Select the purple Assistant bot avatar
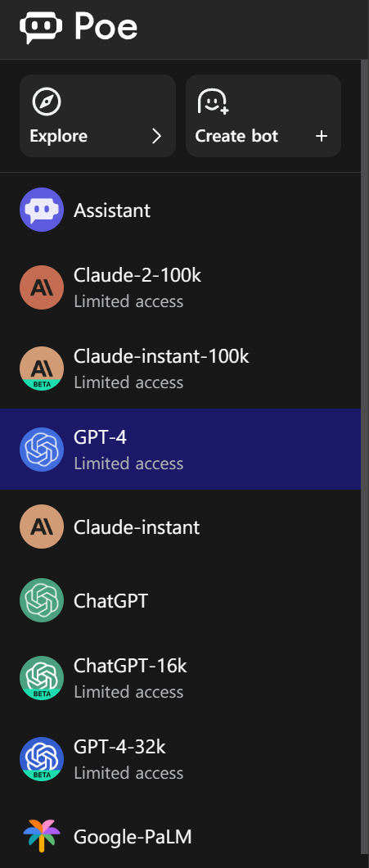The height and width of the screenshot is (868, 369). pos(42,210)
